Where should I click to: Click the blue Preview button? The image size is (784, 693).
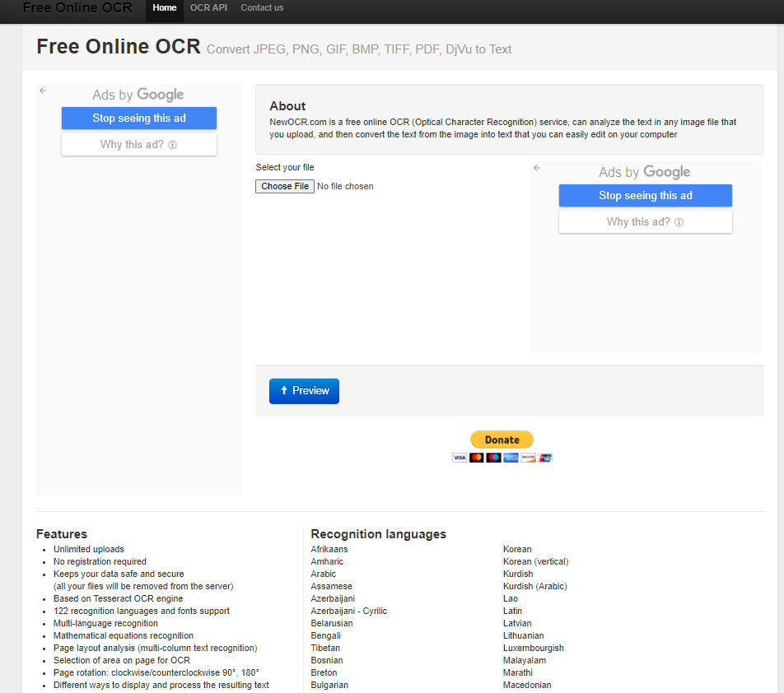(x=304, y=391)
